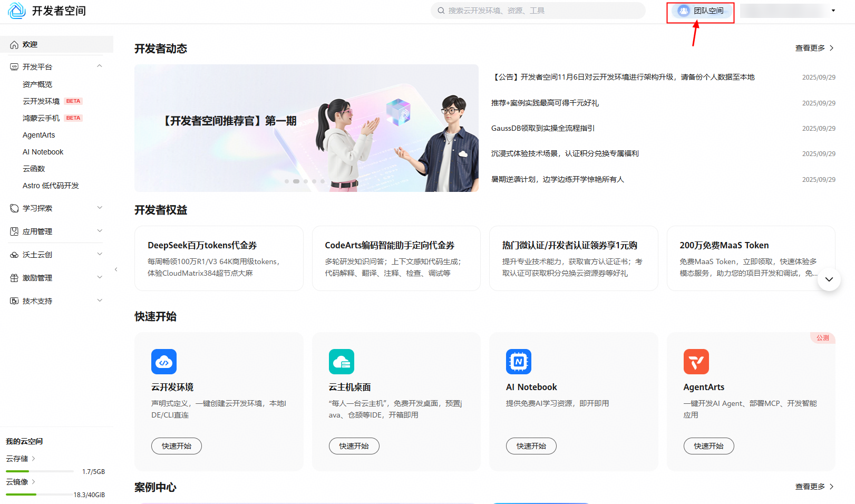Open the DeepSeek百万tokens代金券 card
Screen dimensions: 855x504
tap(219, 258)
